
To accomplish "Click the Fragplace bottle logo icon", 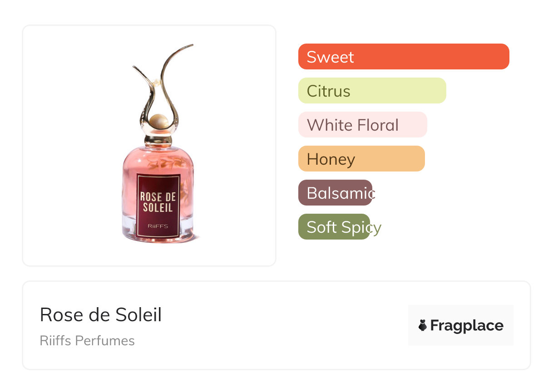I will 423,325.
